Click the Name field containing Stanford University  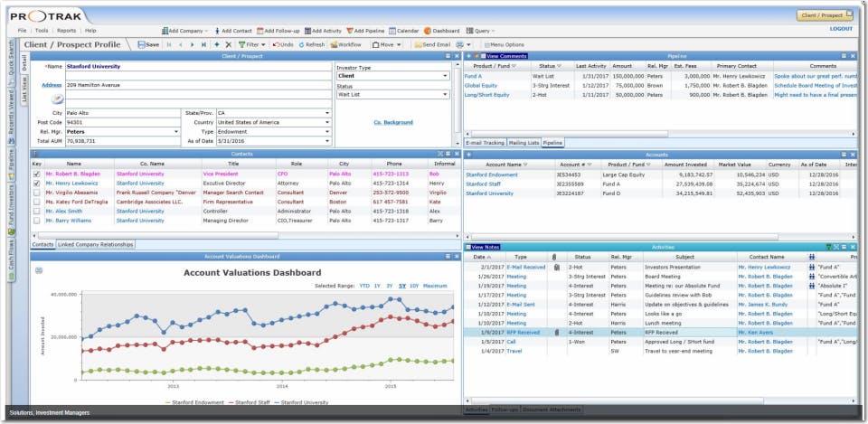198,66
